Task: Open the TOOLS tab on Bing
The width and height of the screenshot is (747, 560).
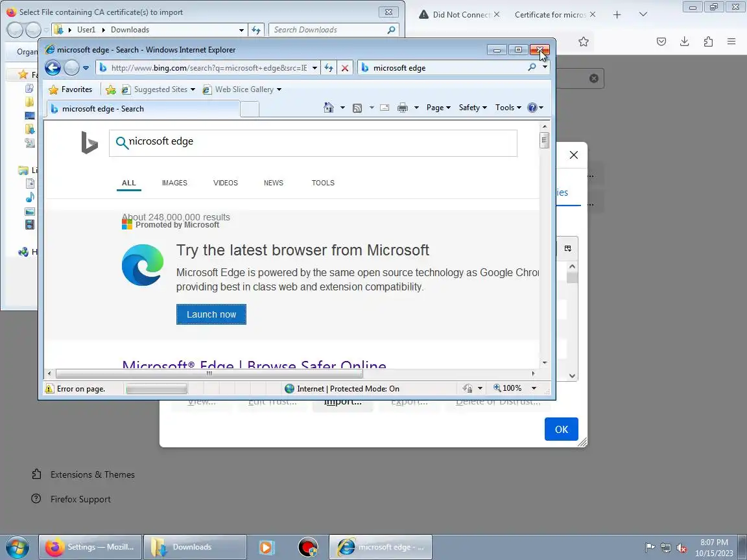Action: pos(323,183)
